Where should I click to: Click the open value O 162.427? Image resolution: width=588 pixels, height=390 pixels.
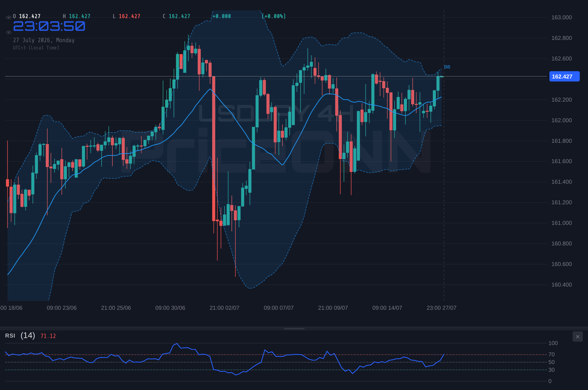pyautogui.click(x=27, y=16)
